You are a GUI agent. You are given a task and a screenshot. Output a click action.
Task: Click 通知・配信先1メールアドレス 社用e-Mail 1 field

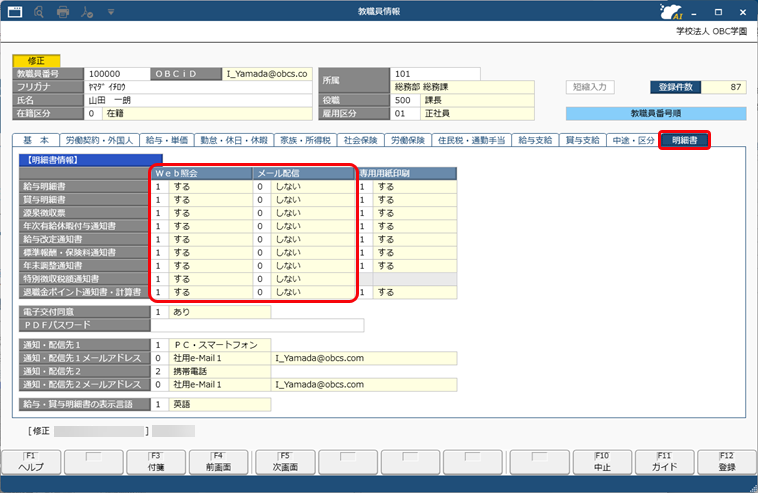(211, 358)
